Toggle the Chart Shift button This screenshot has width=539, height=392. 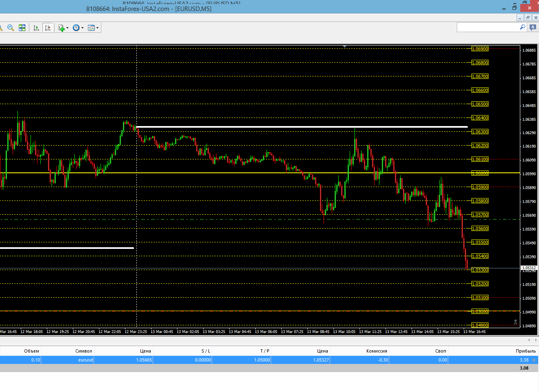[48, 28]
